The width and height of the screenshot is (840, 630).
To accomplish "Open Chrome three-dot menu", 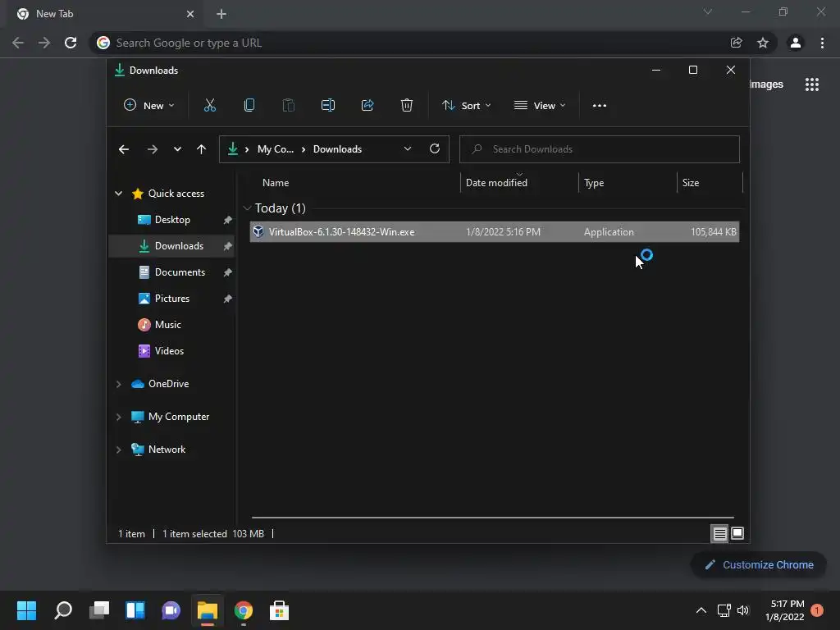I will point(822,43).
